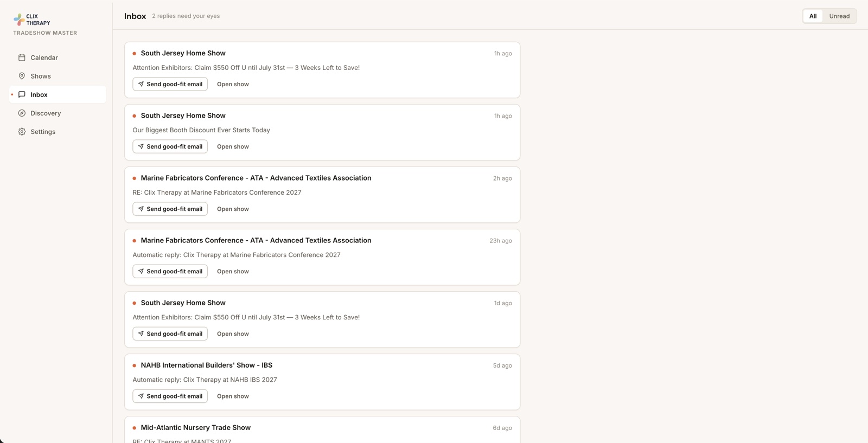Viewport: 868px width, 443px height.
Task: Open show for NAHB IBS automatic reply
Action: point(233,396)
